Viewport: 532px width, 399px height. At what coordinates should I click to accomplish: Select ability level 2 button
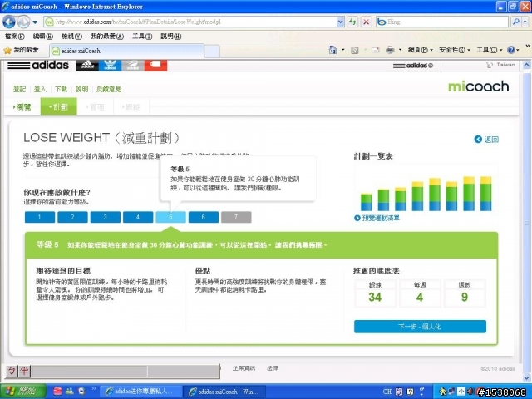[72, 217]
